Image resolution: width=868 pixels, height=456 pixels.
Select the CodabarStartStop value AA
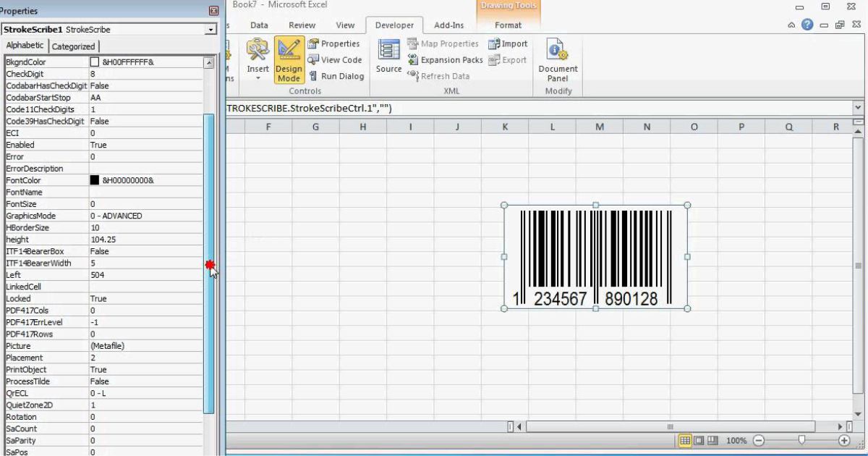[146, 98]
